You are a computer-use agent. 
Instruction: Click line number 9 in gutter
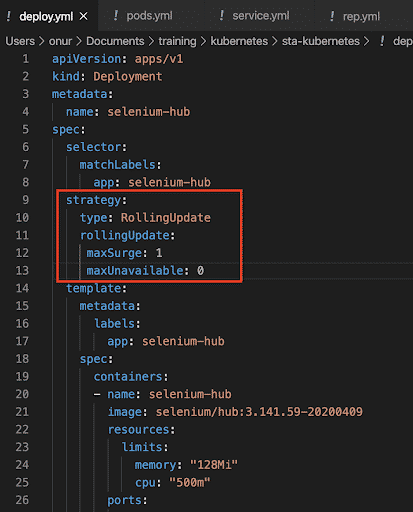click(x=26, y=200)
